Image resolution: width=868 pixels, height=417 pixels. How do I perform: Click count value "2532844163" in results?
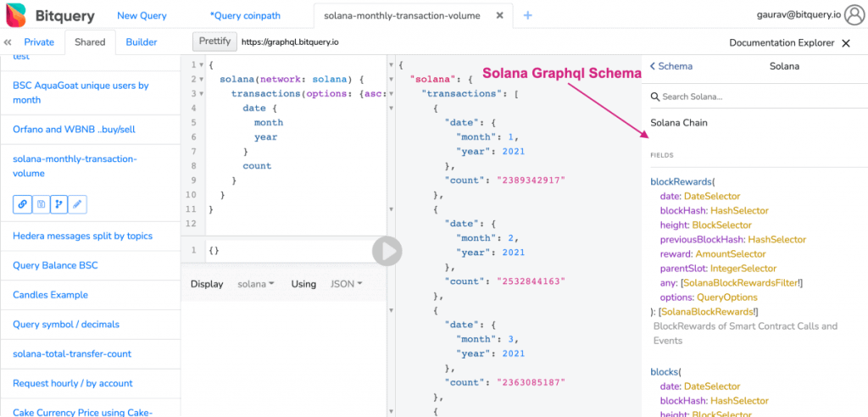[531, 281]
